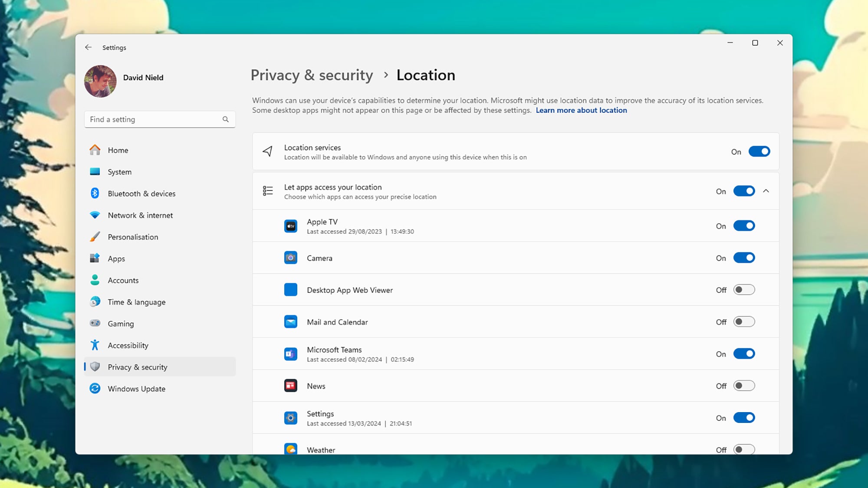The width and height of the screenshot is (868, 488).
Task: Click the Microsoft Teams app icon
Action: point(291,354)
